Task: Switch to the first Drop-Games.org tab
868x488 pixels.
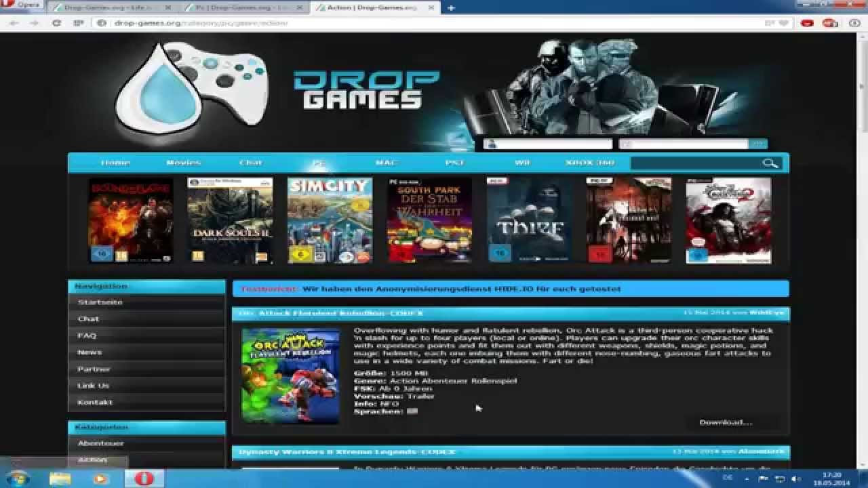Action: click(x=112, y=7)
